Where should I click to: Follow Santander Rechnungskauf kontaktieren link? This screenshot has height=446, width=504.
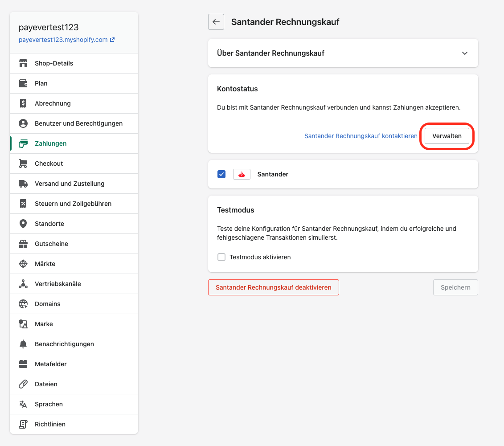pos(361,136)
